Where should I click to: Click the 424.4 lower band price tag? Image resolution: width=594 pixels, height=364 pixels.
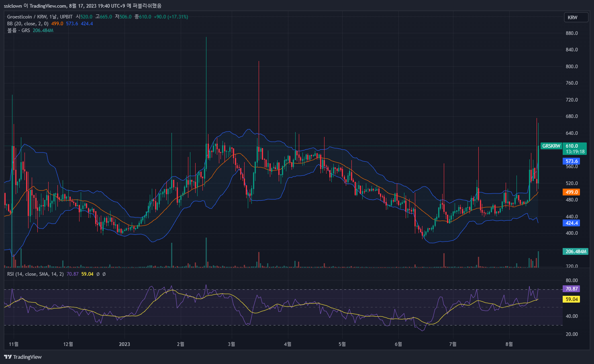[572, 223]
